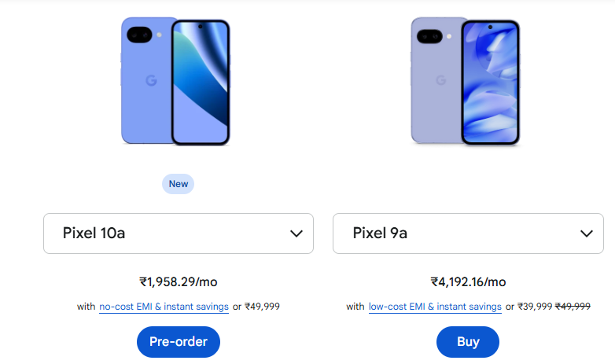Viewport: 615px width, 364px height.
Task: Click the Google G logo on Pixel 9a
Action: coord(440,79)
